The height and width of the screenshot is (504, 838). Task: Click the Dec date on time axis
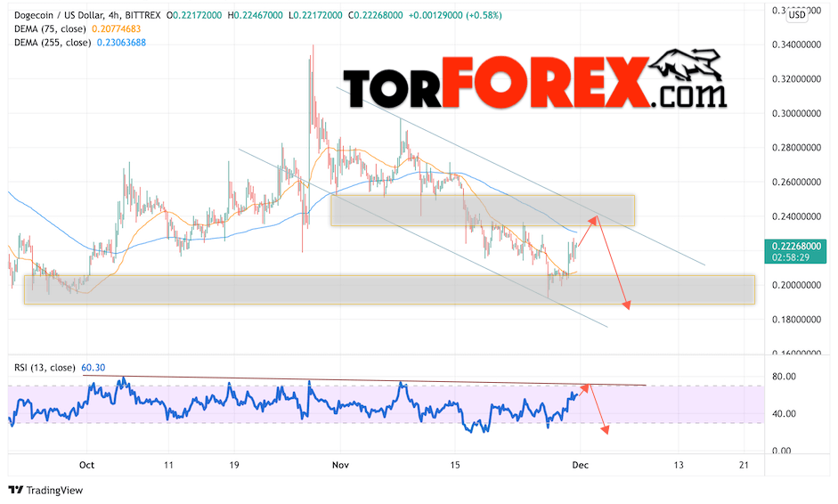point(581,465)
